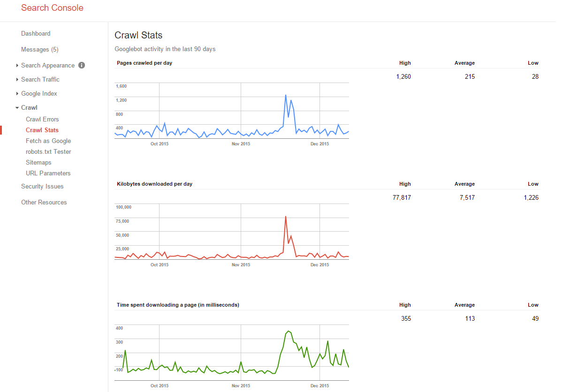Click the red kilobytes downloaded spike peak
Viewport: 578px width, 392px height.
coord(285,217)
